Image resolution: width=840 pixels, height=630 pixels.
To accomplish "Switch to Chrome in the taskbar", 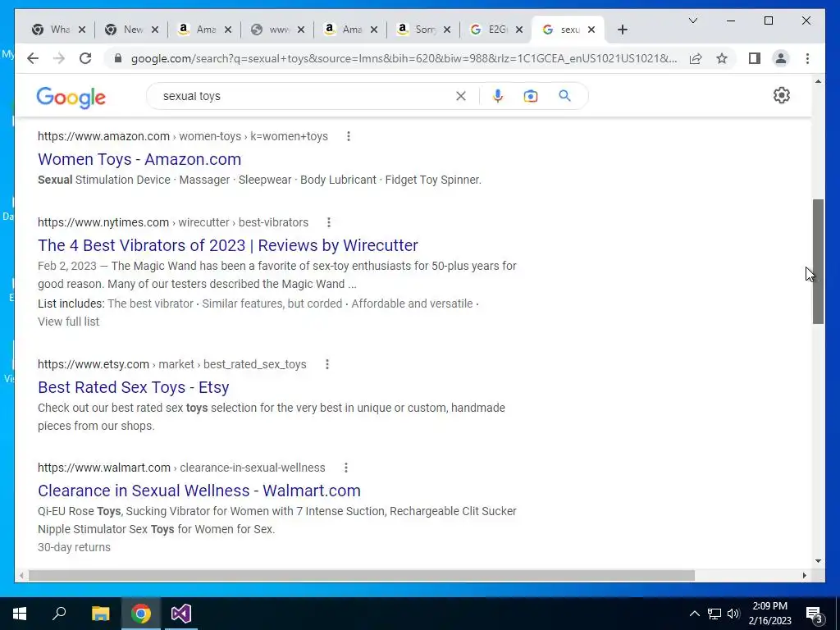I will 141,614.
